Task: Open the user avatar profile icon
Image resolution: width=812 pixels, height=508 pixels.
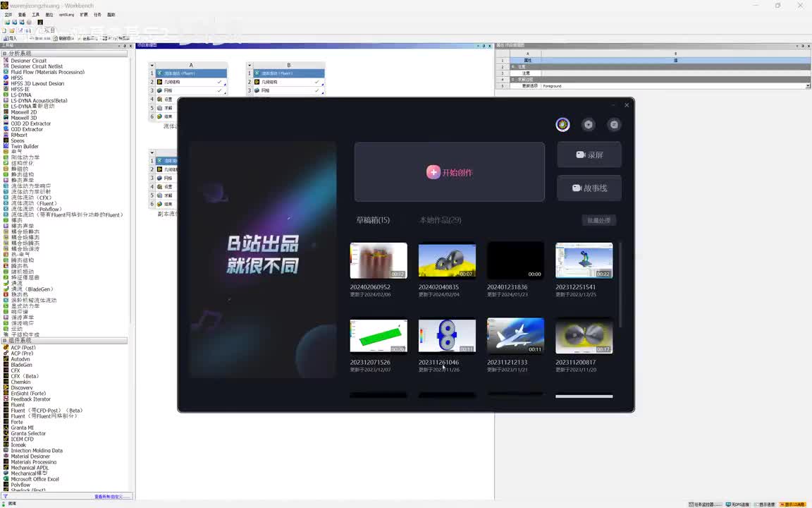Action: pyautogui.click(x=563, y=124)
